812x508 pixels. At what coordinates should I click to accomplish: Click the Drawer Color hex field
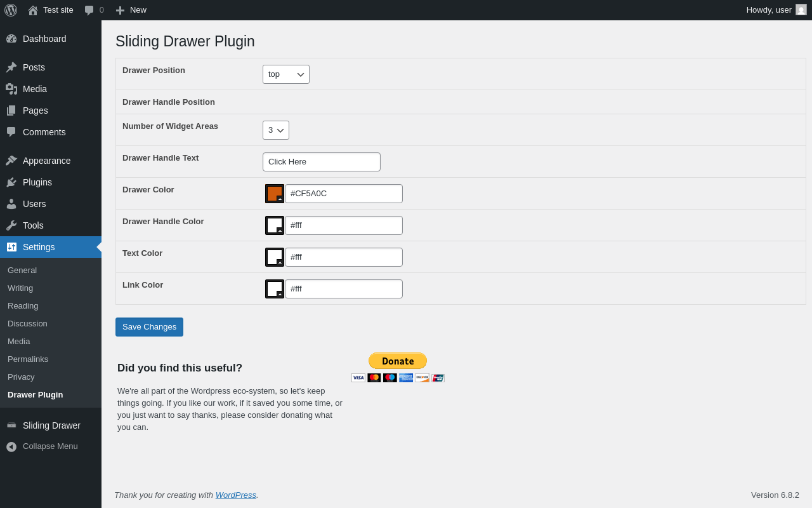coord(344,194)
